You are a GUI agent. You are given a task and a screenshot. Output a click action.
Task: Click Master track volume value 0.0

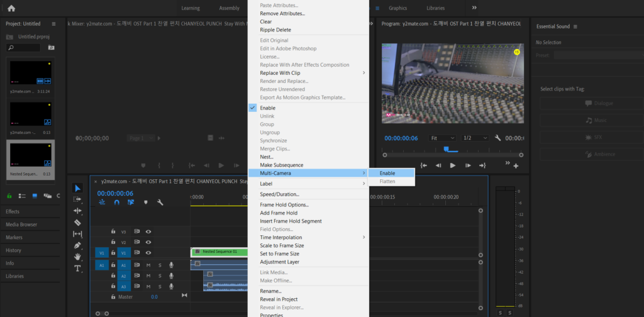(x=154, y=296)
